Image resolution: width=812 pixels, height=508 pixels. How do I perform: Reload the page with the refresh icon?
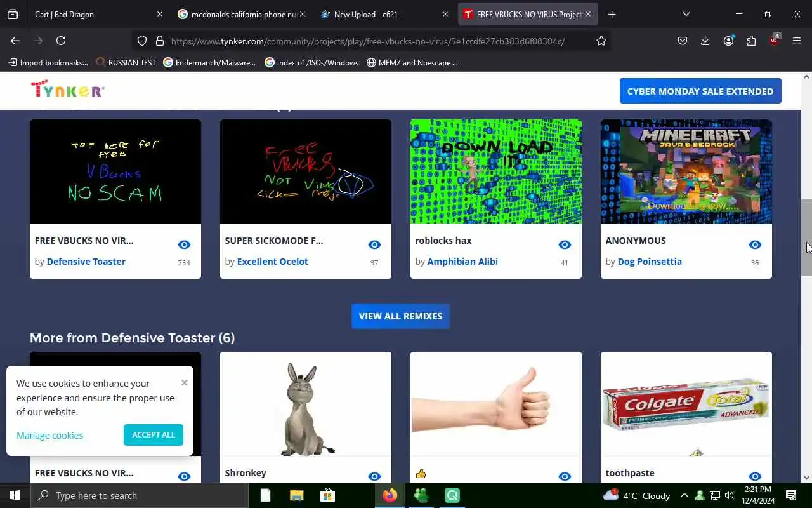[61, 41]
